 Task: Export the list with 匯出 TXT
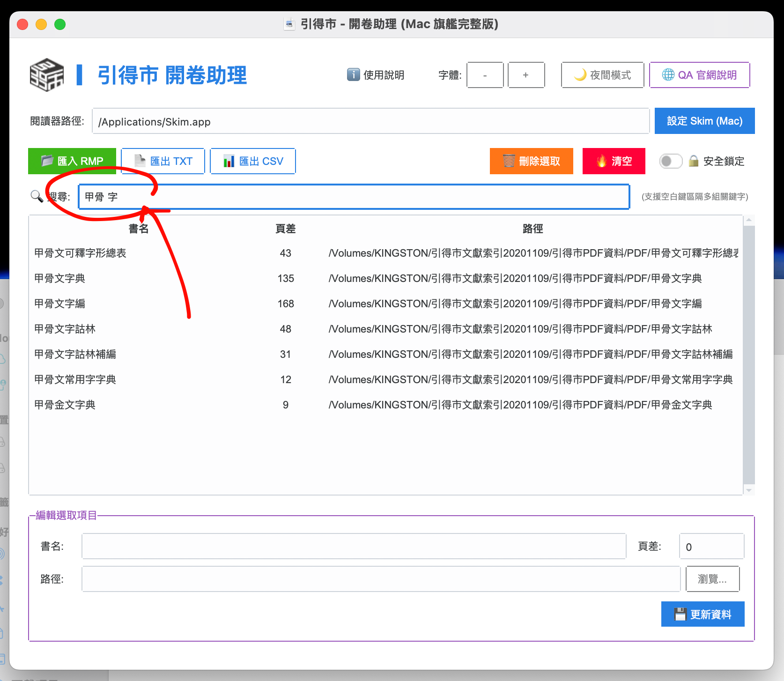pos(163,161)
